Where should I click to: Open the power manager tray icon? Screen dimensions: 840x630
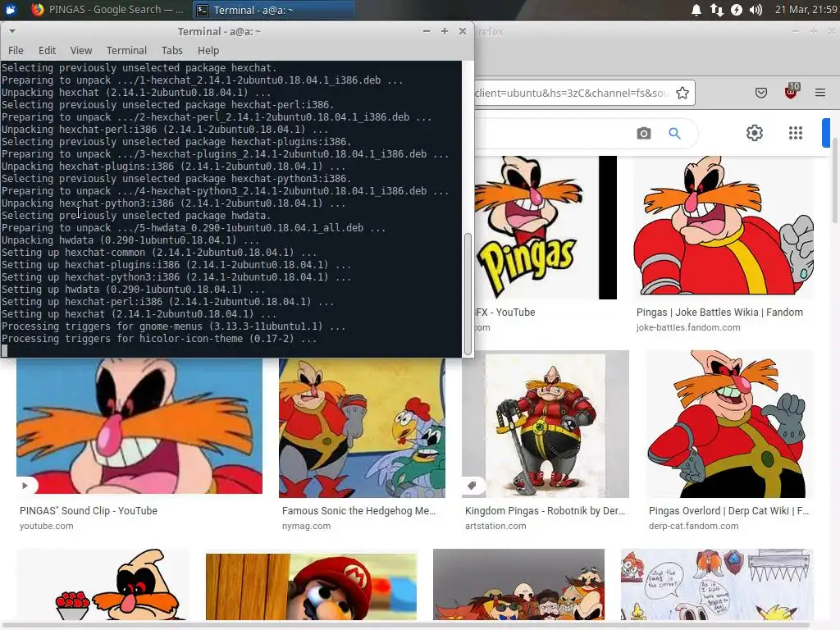tap(737, 10)
